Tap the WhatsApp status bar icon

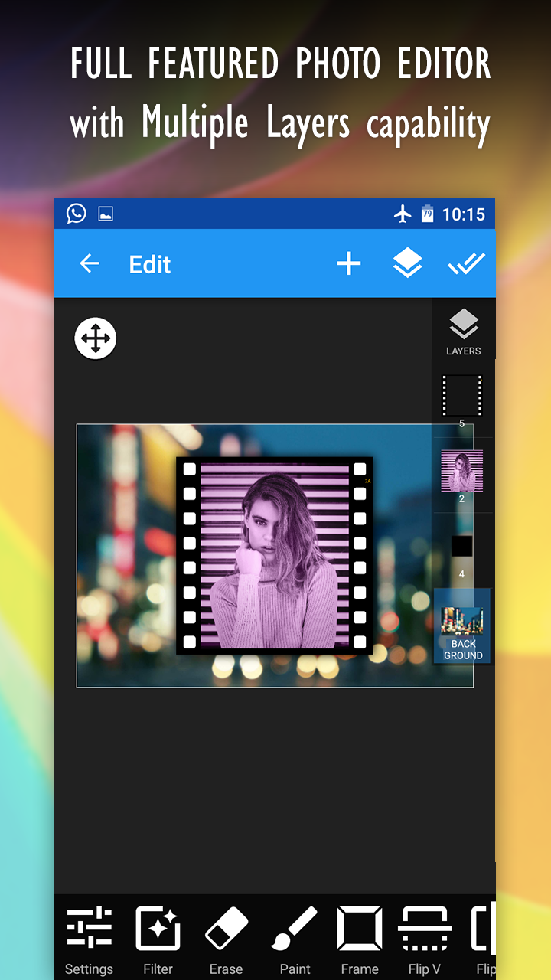coord(76,214)
